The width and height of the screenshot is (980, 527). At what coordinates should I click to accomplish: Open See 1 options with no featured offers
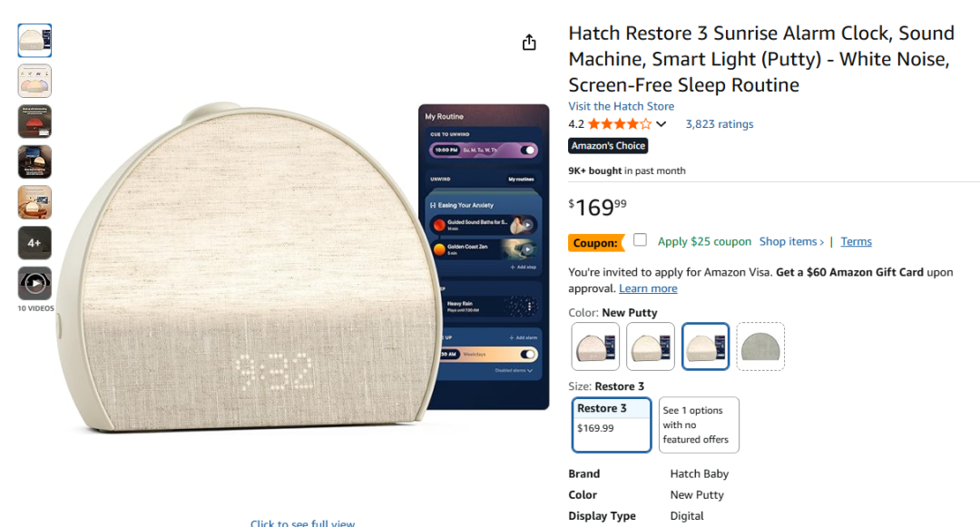[699, 425]
